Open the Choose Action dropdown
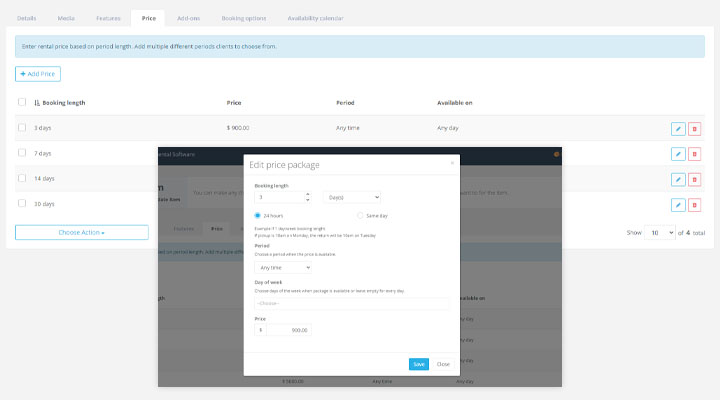 (x=82, y=232)
